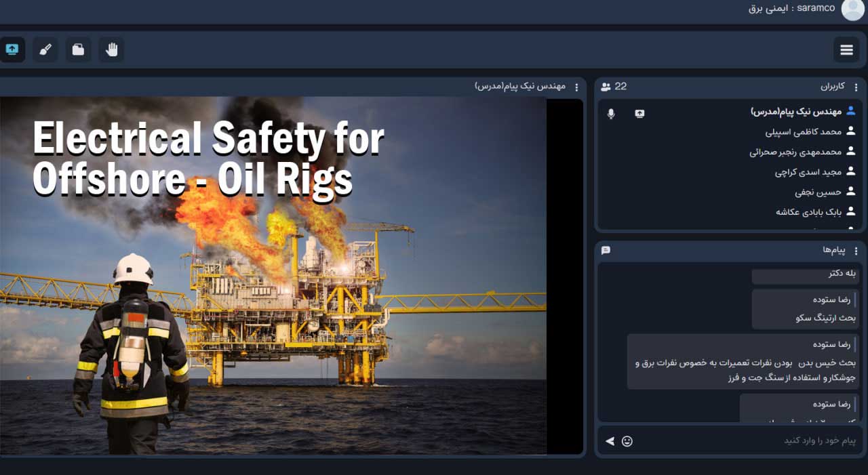Open the emoji picker in chat
The height and width of the screenshot is (475, 868).
coord(627,441)
